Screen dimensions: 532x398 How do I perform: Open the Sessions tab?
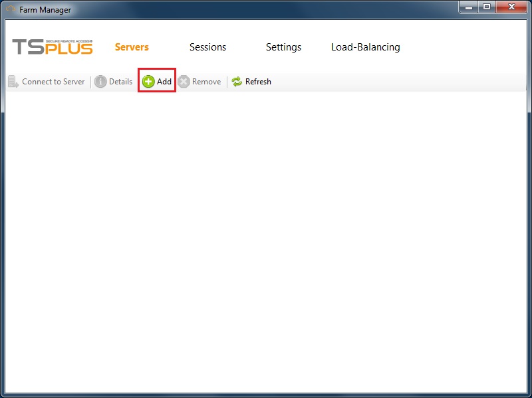point(207,47)
